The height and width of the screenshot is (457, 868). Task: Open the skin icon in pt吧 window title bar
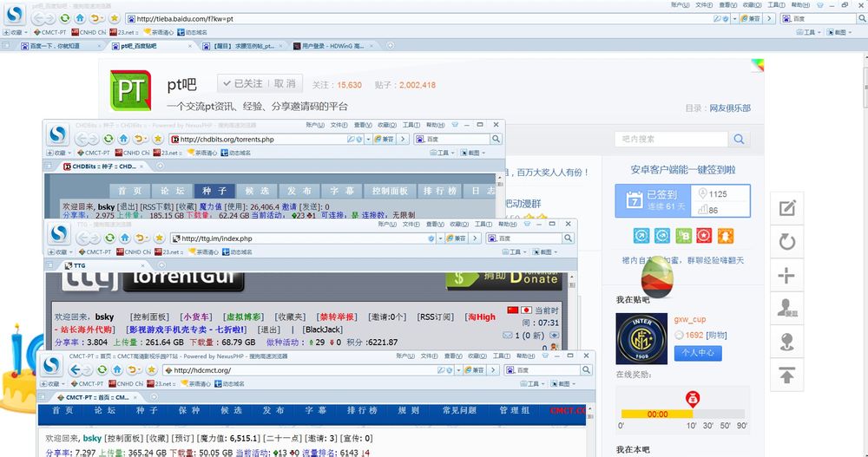click(820, 4)
